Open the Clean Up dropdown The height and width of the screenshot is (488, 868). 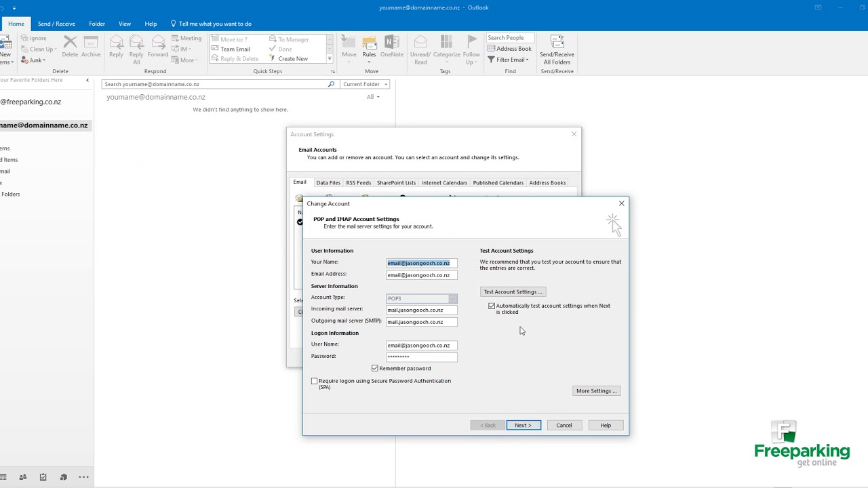[x=39, y=49]
